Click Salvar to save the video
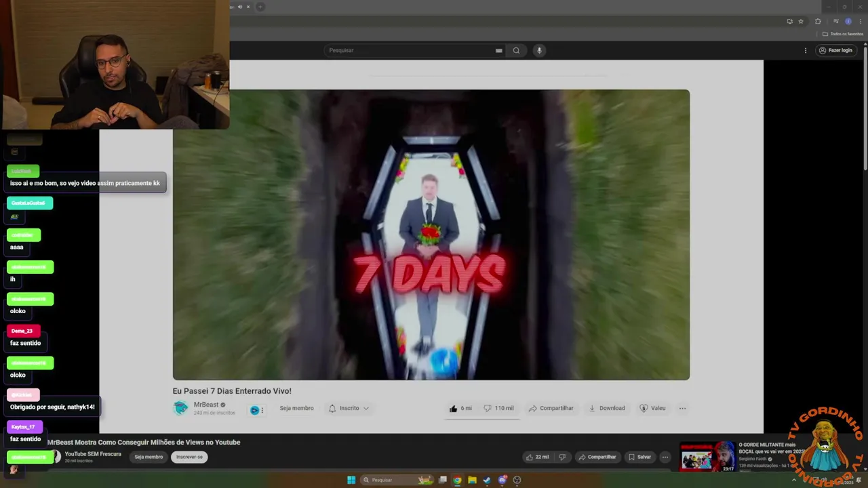 point(639,457)
